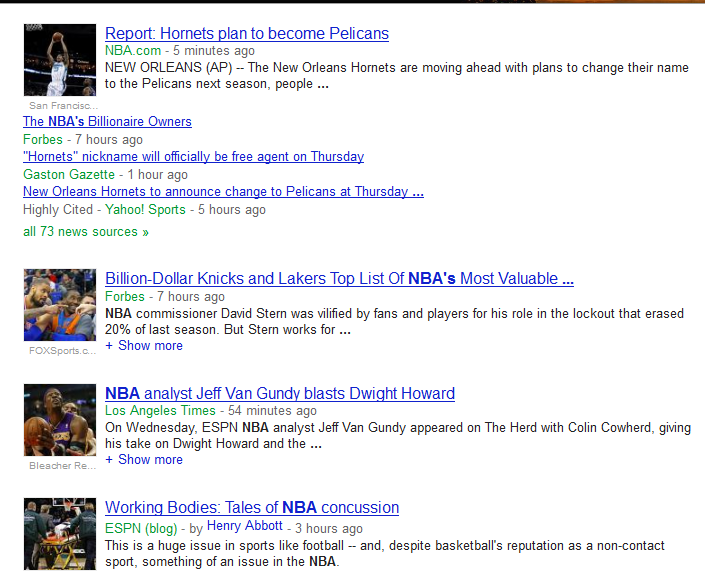Image resolution: width=705 pixels, height=587 pixels.
Task: Click the 'FOXSports.c...' image credit caption
Action: tap(62, 351)
